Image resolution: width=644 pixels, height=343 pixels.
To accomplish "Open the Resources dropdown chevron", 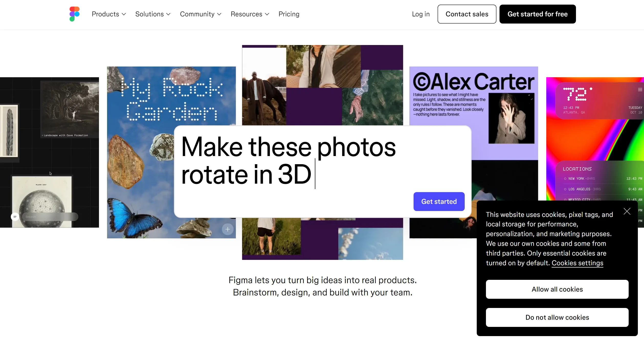I will click(267, 14).
